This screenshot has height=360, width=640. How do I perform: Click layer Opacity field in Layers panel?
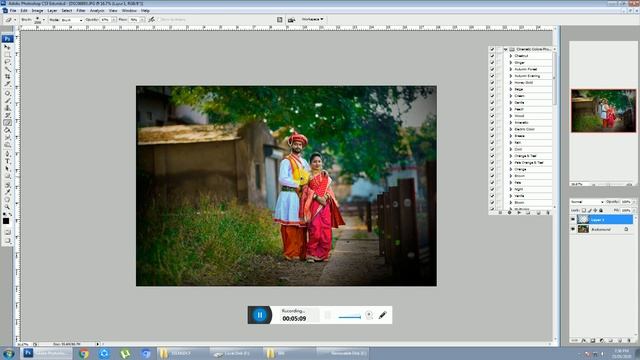pyautogui.click(x=626, y=202)
